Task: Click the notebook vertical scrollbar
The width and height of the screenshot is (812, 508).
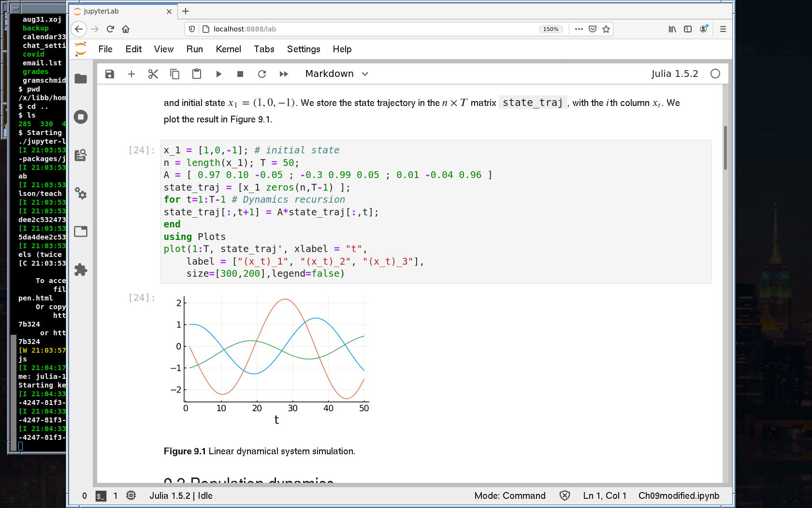Action: (x=725, y=148)
